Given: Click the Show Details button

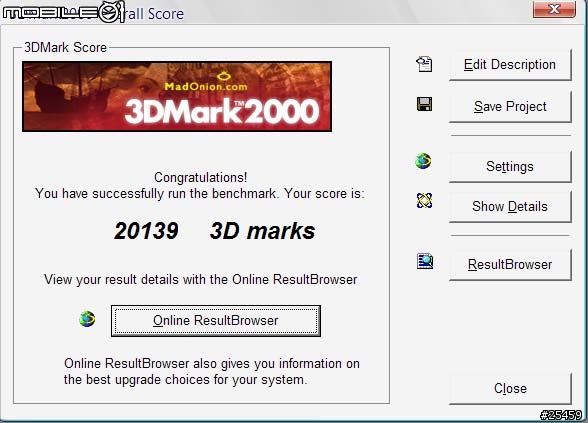Looking at the screenshot, I should pos(510,207).
